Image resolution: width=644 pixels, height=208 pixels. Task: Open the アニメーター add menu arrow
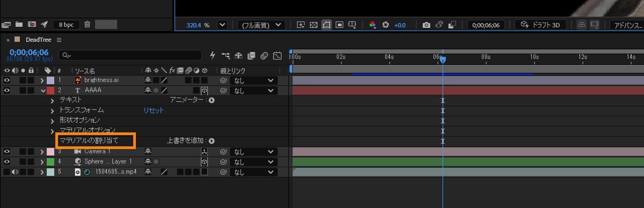(212, 100)
